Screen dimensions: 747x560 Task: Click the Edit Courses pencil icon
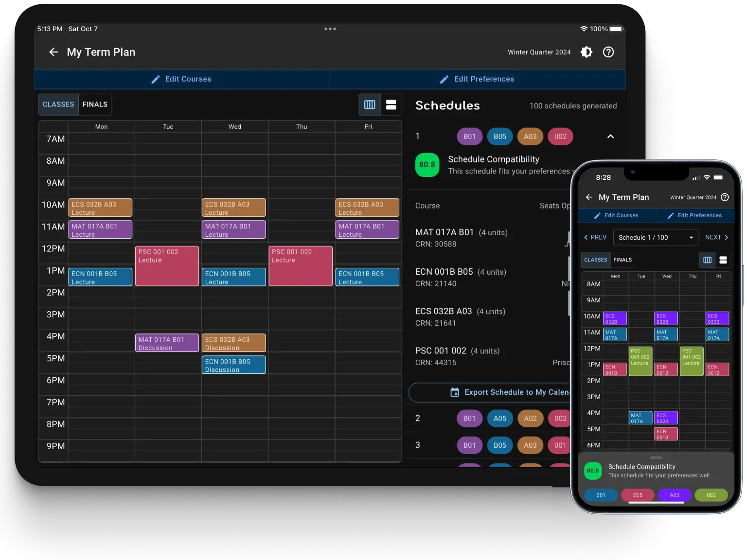pos(156,79)
